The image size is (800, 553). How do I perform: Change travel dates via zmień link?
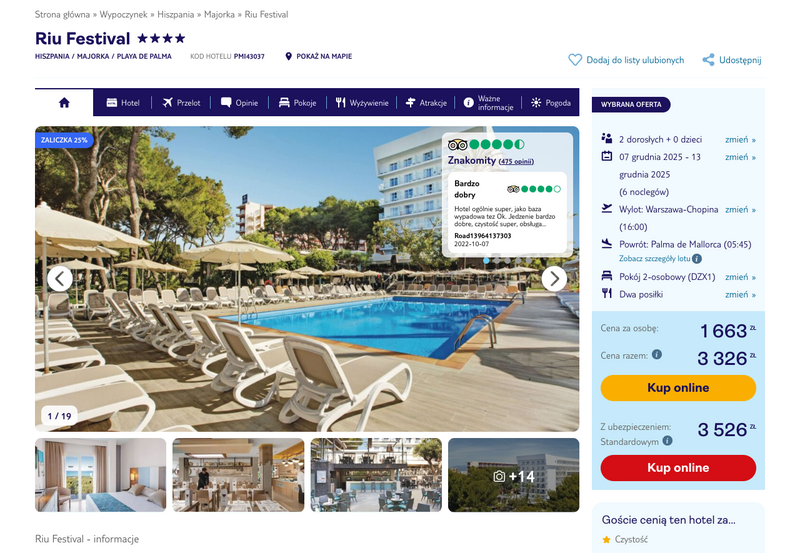740,157
